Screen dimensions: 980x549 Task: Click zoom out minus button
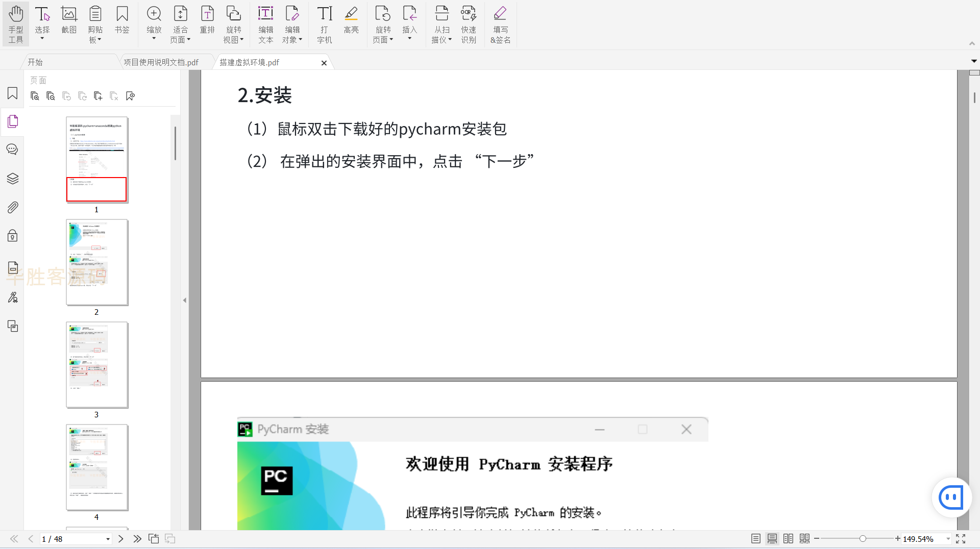tap(817, 539)
